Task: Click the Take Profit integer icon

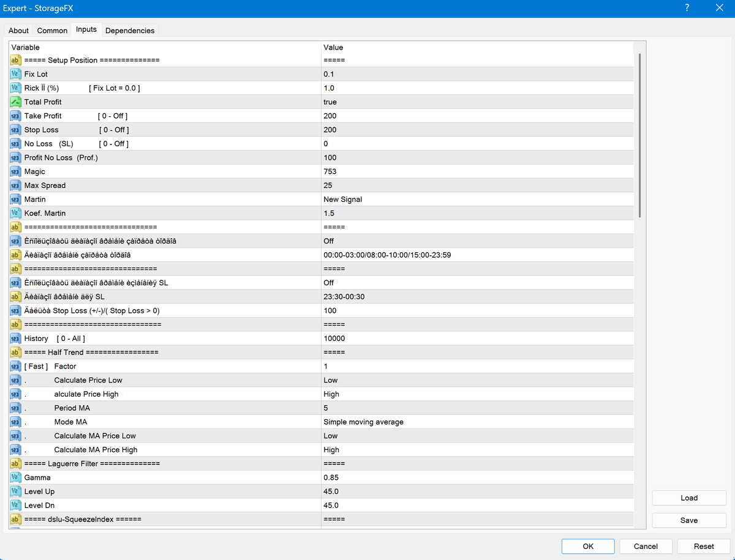Action: pos(16,116)
